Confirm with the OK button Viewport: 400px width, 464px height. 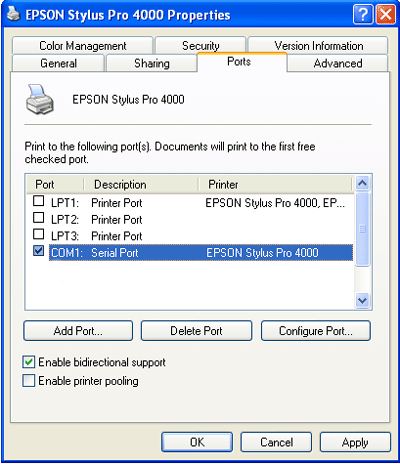coord(197,442)
